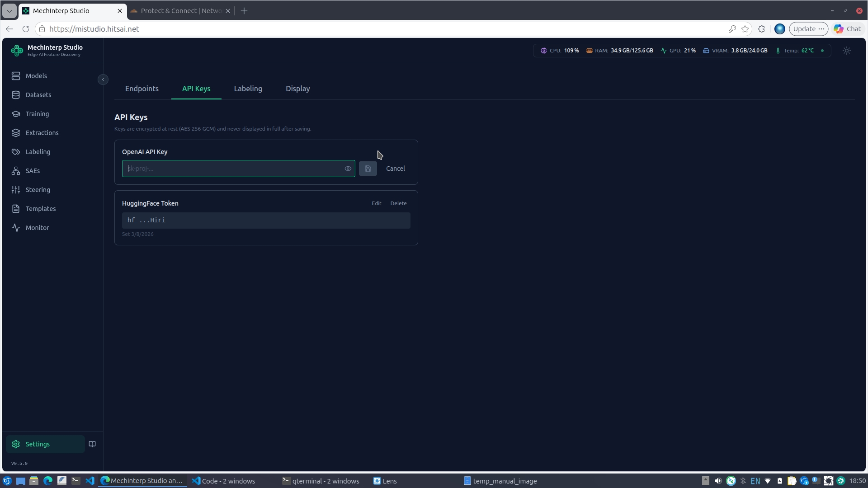Go back in the browser
Image resolution: width=868 pixels, height=488 pixels.
click(9, 29)
